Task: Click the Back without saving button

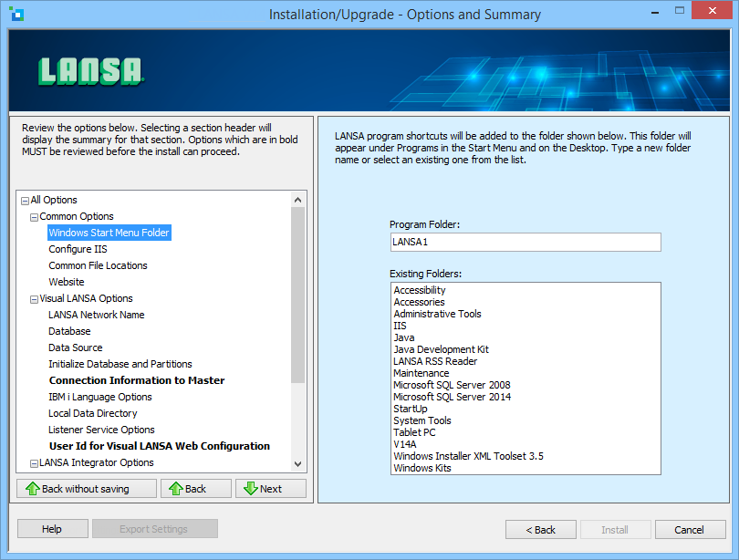Action: click(x=87, y=489)
